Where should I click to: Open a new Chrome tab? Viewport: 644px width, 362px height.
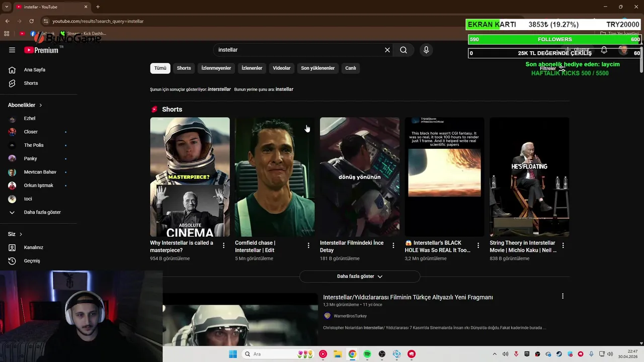coord(98,7)
